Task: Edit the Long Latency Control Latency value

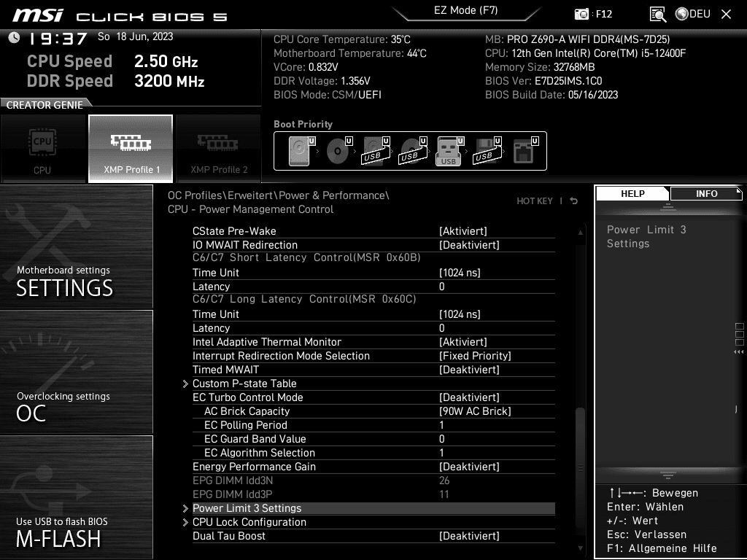Action: (441, 328)
